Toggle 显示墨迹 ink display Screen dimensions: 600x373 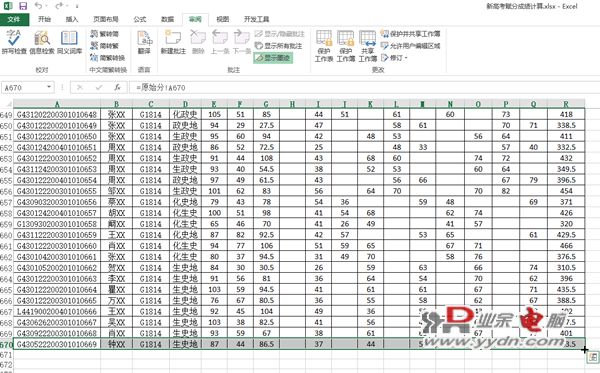tap(273, 58)
